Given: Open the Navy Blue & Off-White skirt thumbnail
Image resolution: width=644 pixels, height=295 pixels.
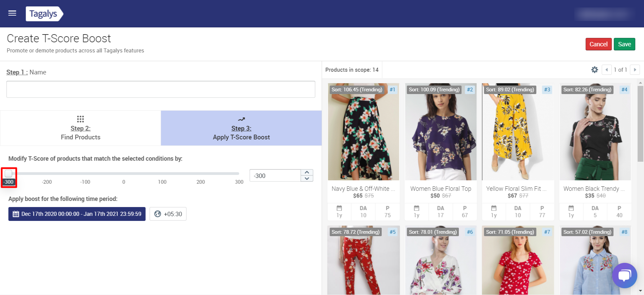Looking at the screenshot, I should (x=363, y=132).
